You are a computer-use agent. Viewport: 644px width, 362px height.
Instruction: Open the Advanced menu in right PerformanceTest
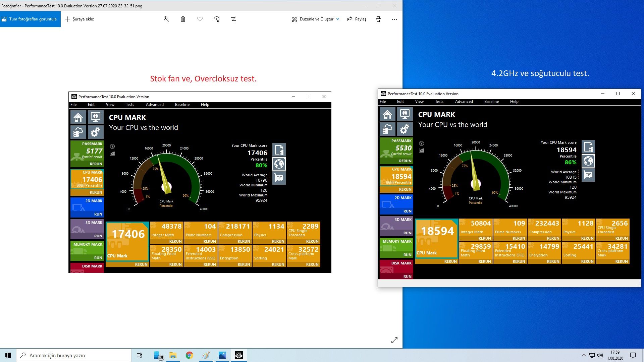point(464,102)
